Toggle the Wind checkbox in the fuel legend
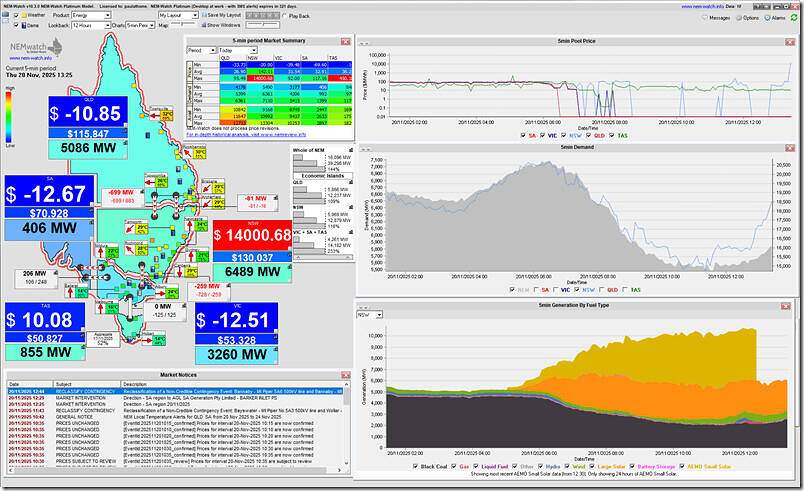The image size is (804, 491). point(567,466)
